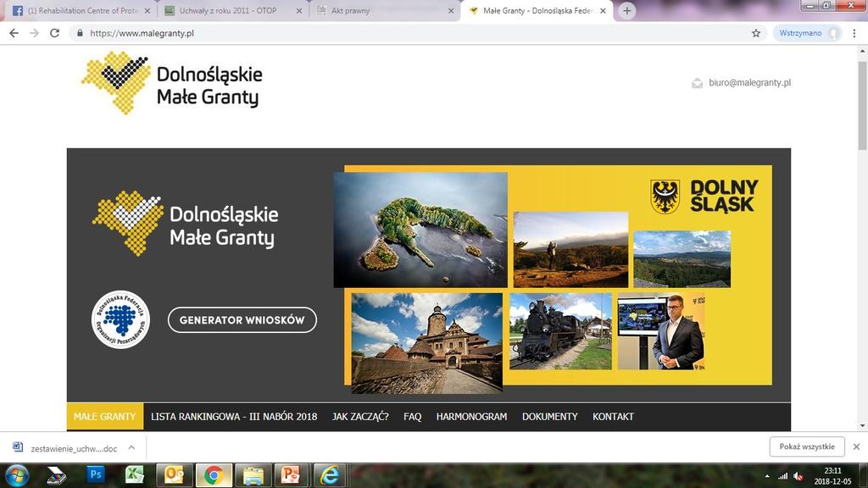
Task: Open Photoshop from the taskbar
Action: click(96, 474)
